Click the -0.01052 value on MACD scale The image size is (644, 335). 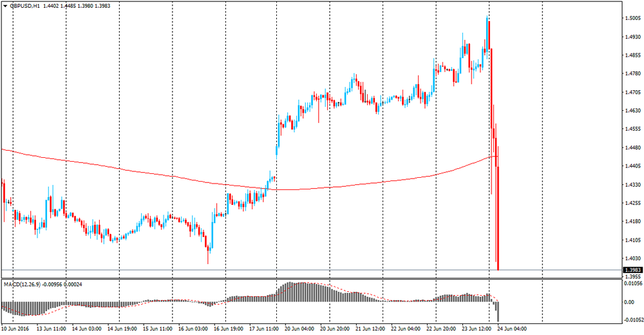point(633,319)
